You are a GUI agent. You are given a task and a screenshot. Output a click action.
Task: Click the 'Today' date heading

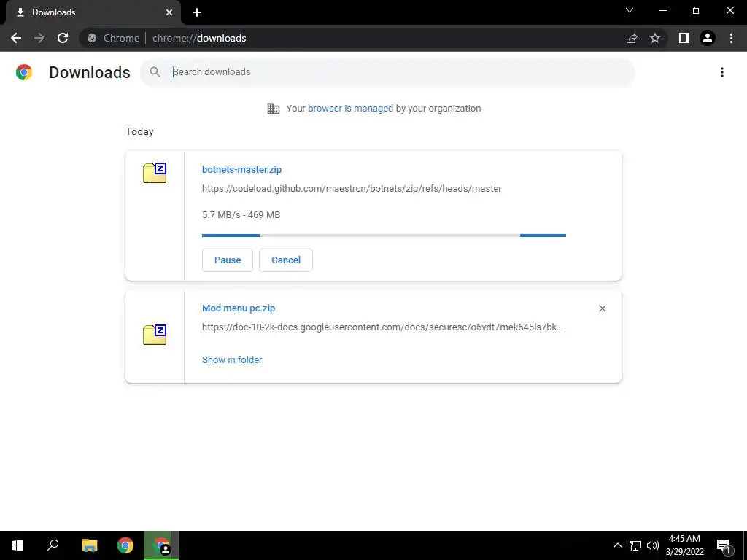(x=139, y=131)
